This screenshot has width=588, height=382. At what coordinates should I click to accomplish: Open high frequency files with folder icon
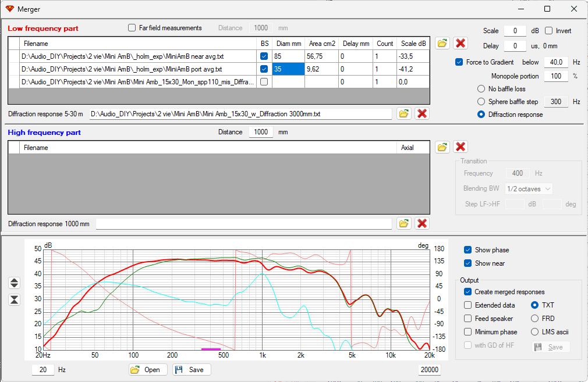tap(442, 147)
